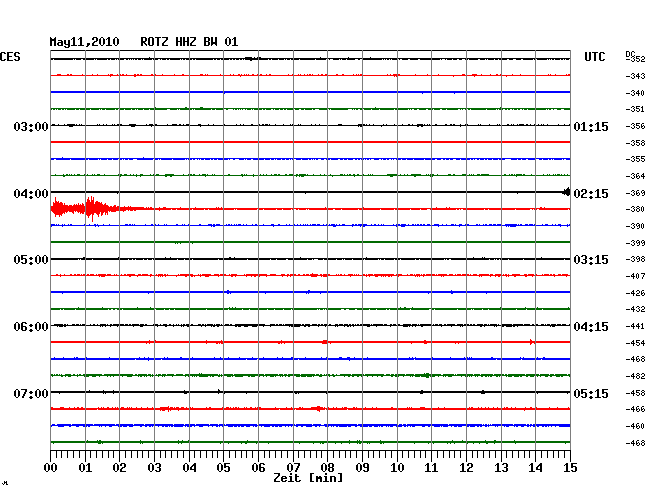This screenshot has width=650, height=494.
Task: Select minute tick label 05 on x-axis
Action: (223, 468)
